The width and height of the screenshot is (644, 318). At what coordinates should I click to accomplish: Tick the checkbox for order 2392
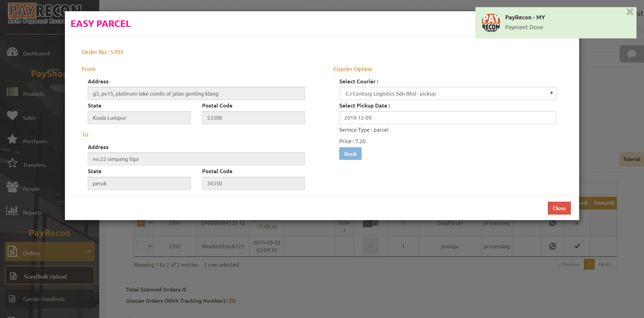click(x=141, y=246)
